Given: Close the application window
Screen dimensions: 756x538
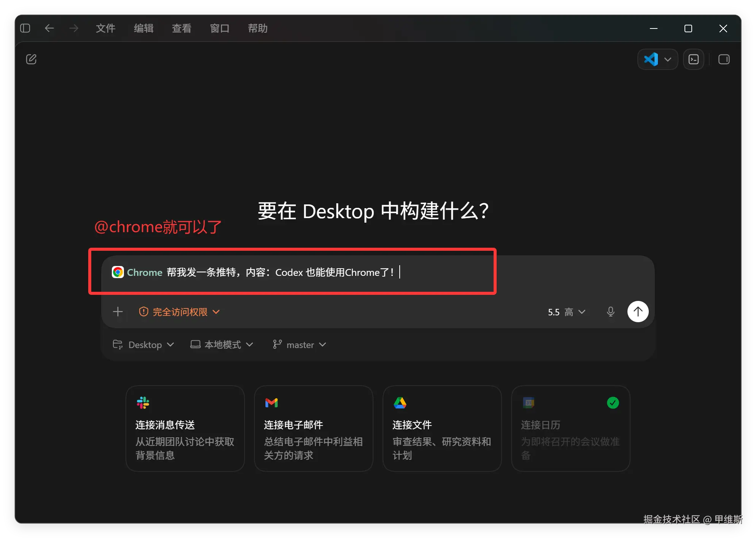Looking at the screenshot, I should [x=723, y=28].
